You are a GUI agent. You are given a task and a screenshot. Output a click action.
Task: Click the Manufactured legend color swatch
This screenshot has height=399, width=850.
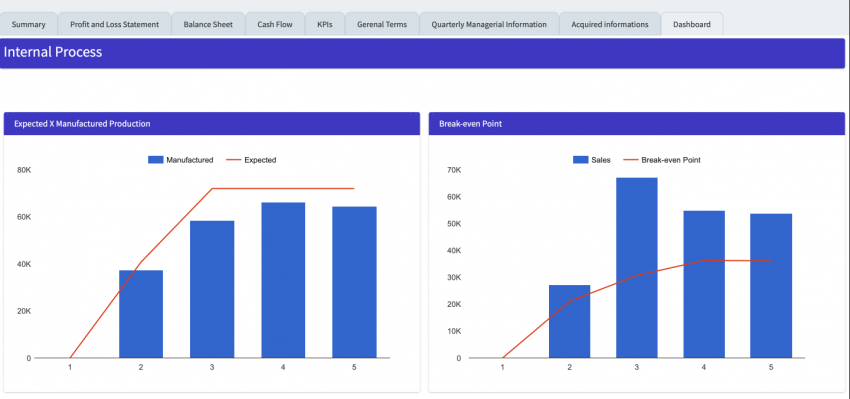click(x=156, y=160)
